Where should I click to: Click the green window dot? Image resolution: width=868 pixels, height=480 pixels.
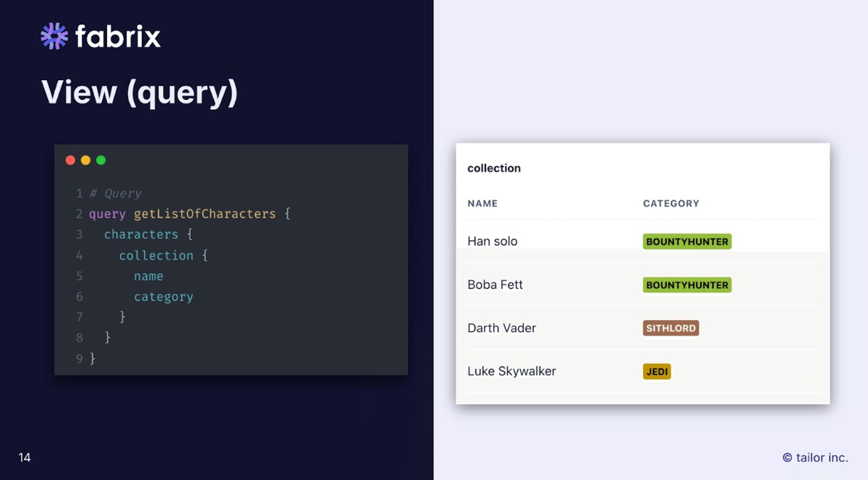101,160
